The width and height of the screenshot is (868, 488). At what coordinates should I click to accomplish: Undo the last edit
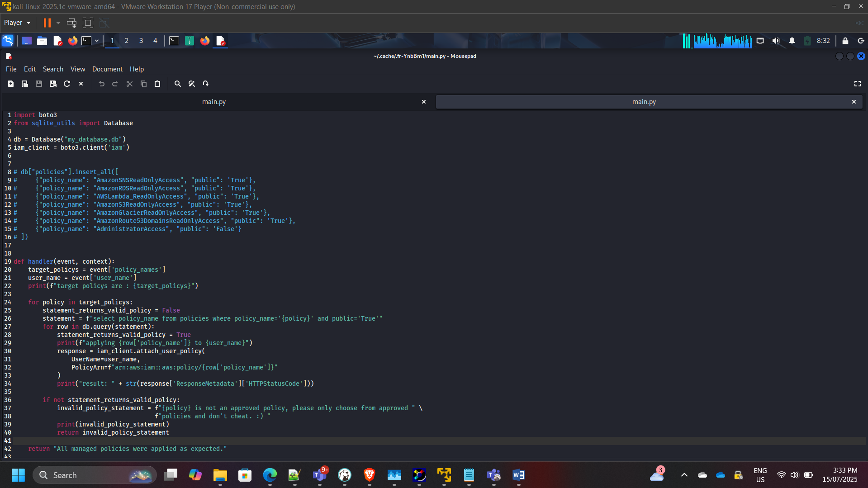coord(101,84)
